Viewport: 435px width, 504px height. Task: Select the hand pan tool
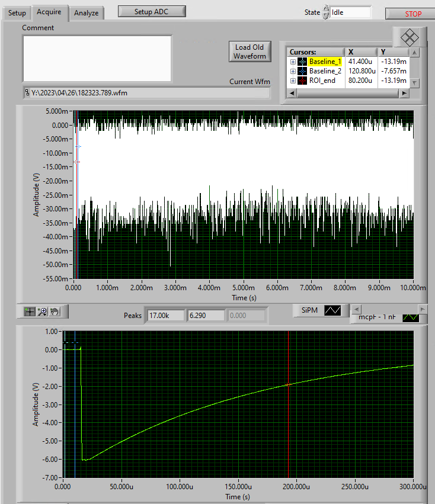(55, 311)
